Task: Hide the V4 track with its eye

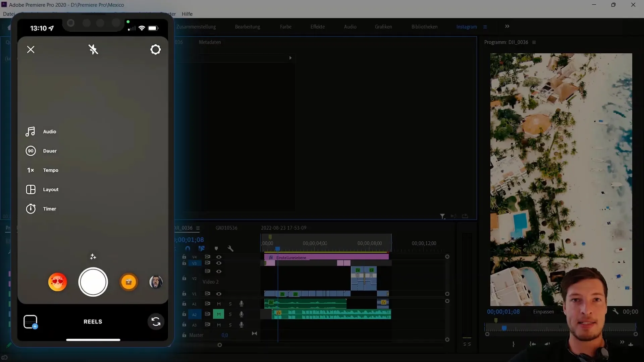Action: [x=219, y=257]
